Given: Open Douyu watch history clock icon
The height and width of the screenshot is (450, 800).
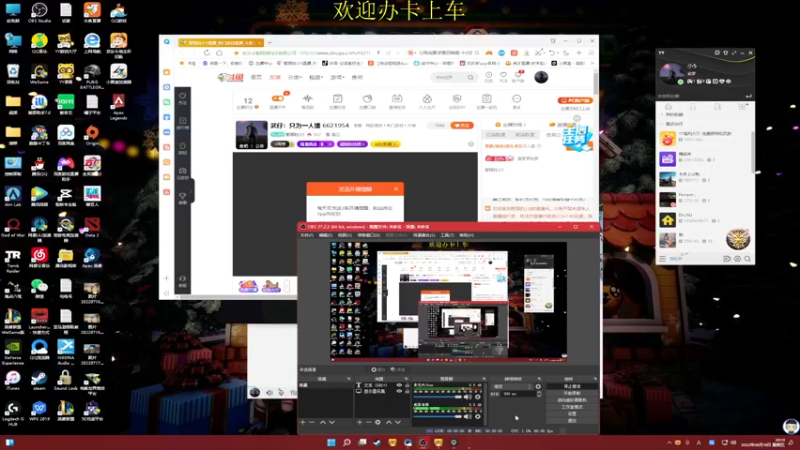Looking at the screenshot, I should 488,77.
